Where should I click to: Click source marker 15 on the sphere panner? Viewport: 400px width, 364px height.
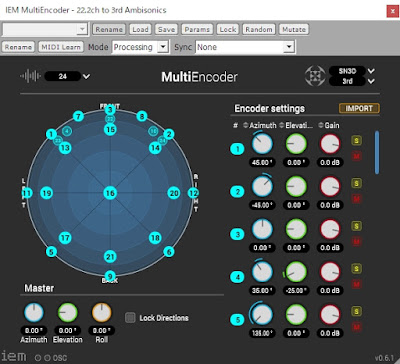(x=110, y=129)
